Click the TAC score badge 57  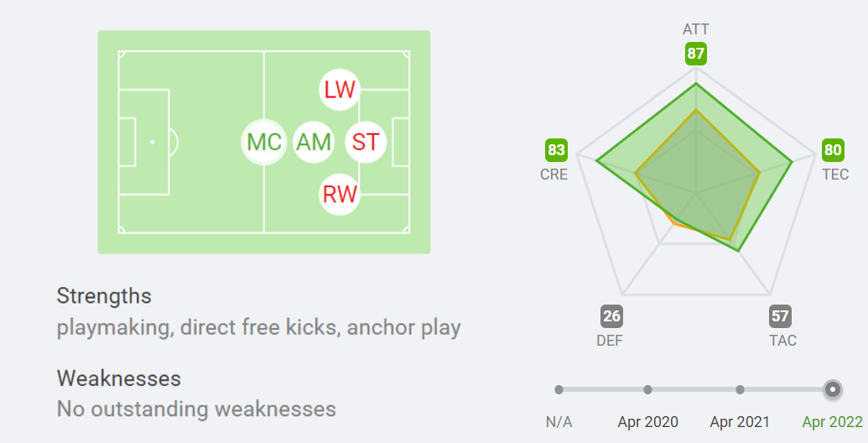[x=781, y=316]
